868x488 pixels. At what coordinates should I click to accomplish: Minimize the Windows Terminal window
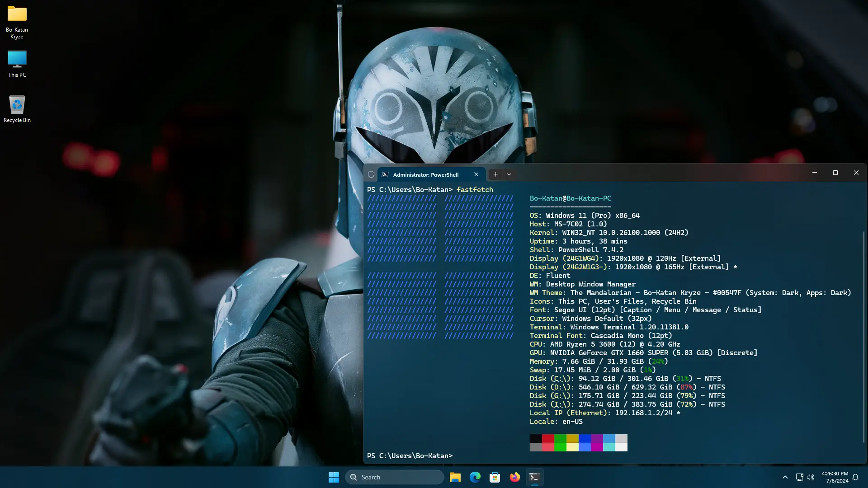point(815,173)
